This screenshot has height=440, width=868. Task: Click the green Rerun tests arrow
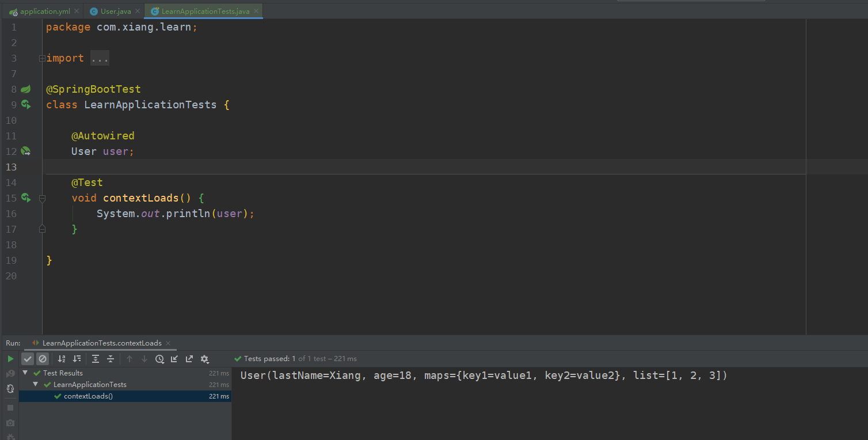pyautogui.click(x=10, y=359)
